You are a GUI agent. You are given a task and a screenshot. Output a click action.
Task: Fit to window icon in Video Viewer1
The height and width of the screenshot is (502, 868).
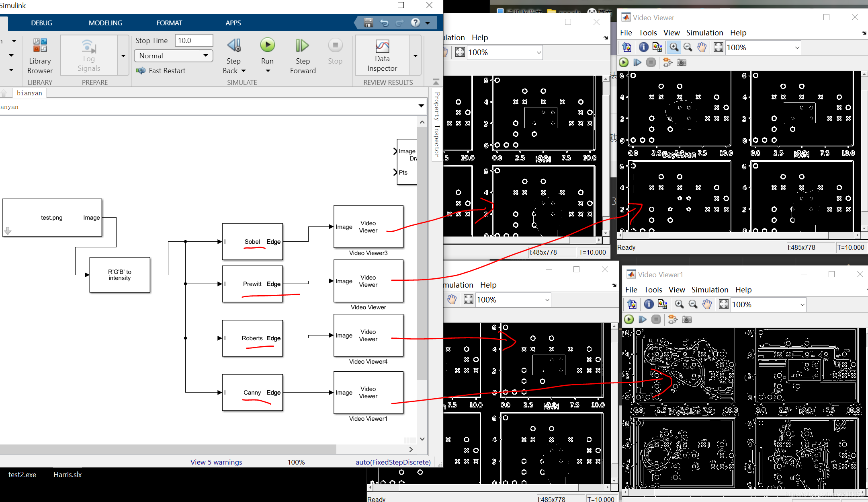coord(723,304)
